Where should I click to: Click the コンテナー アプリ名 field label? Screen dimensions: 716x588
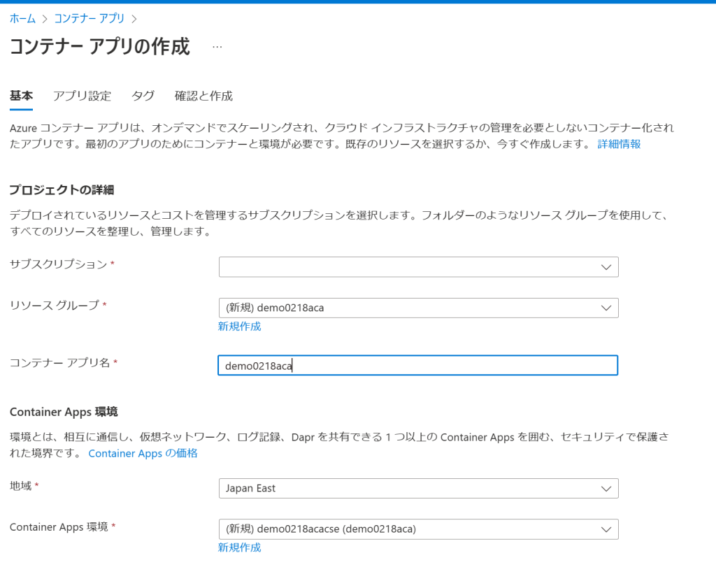(x=60, y=363)
